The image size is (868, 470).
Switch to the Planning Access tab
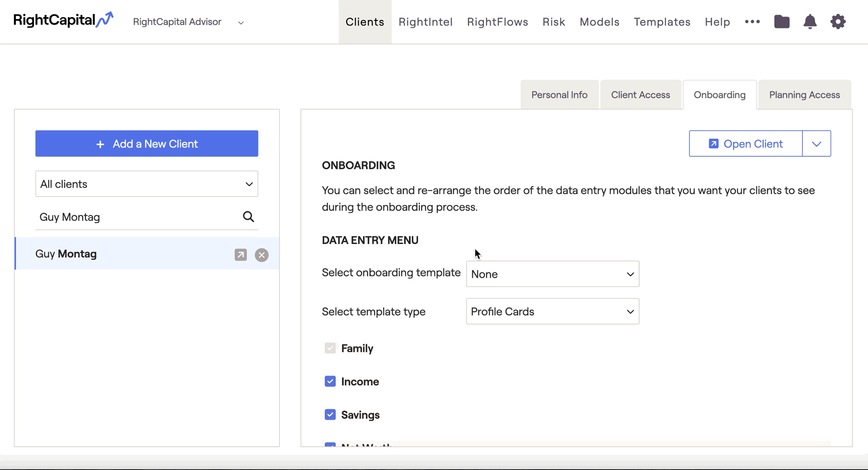(805, 95)
